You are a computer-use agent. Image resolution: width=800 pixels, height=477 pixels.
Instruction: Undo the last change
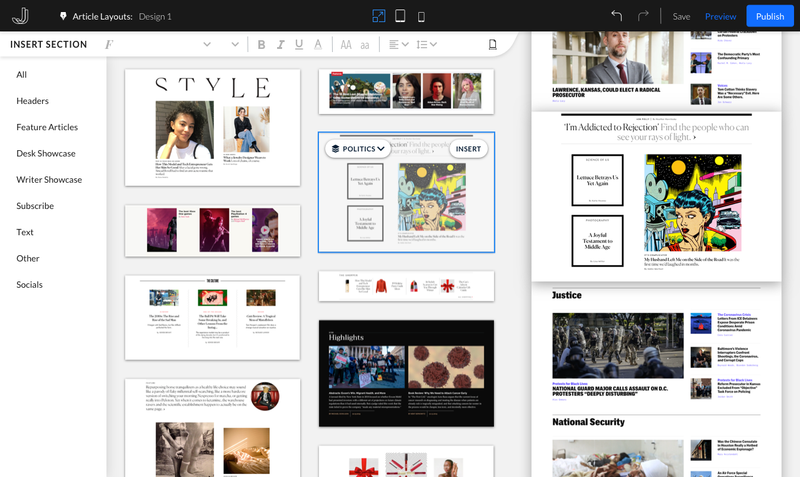coord(617,16)
